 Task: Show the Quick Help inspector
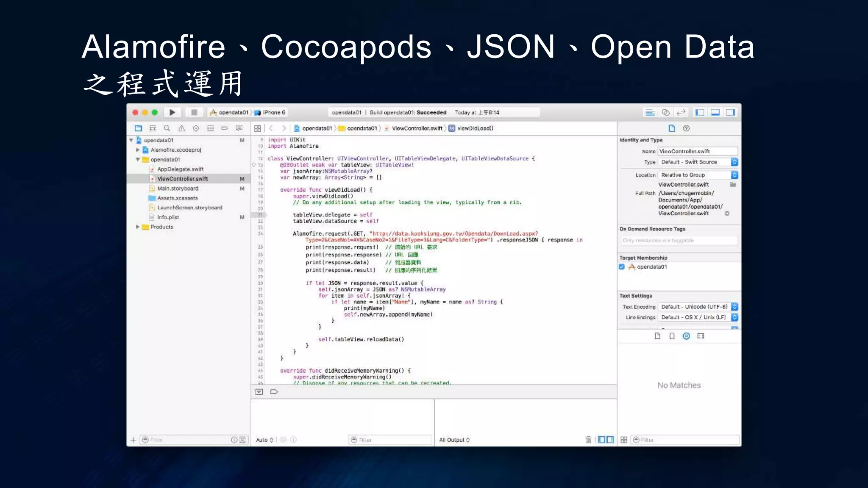[687, 128]
